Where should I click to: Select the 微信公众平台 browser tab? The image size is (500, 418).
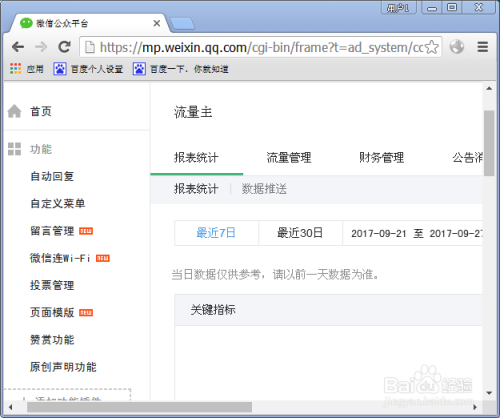point(89,23)
